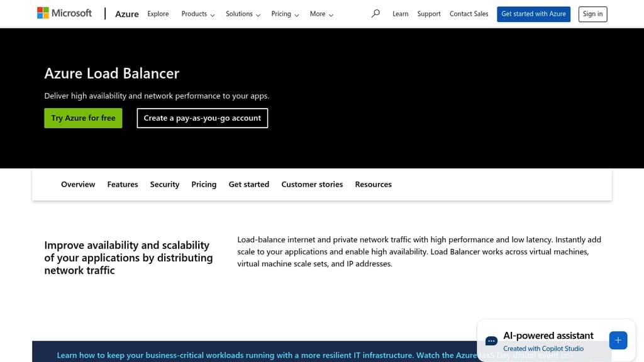
Task: Open the Customer stories tab
Action: click(x=312, y=184)
